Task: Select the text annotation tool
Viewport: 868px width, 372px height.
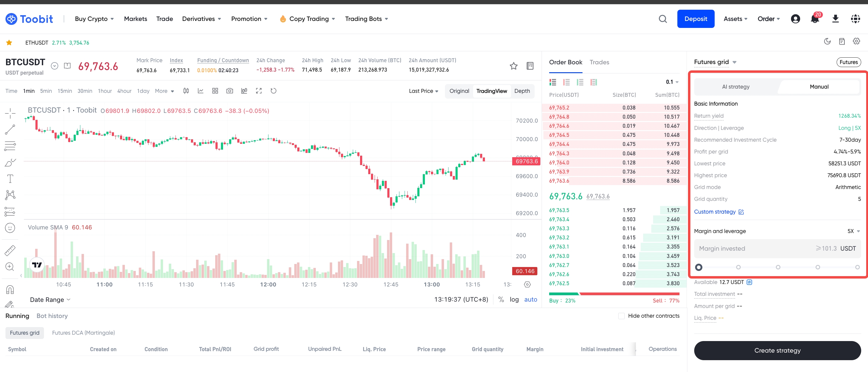Action: [10, 178]
